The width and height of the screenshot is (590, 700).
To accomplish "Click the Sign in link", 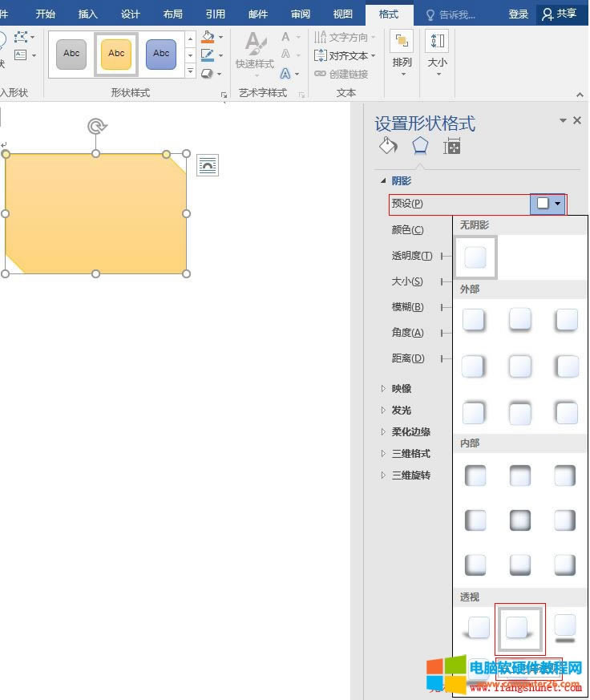I will [519, 14].
